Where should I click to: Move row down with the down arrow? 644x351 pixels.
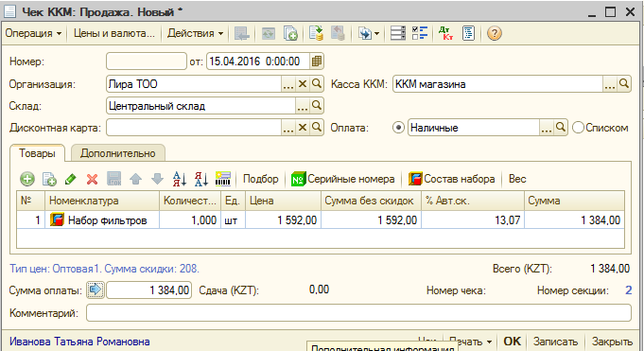157,179
